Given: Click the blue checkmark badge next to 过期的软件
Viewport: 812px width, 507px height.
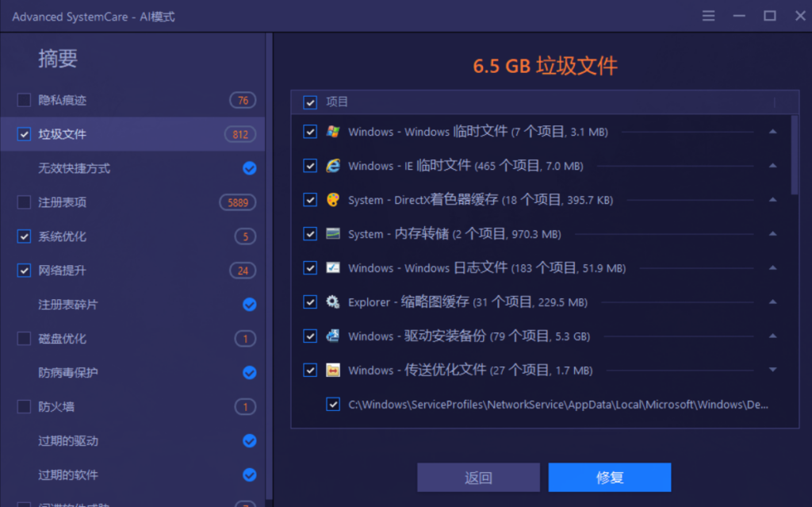Looking at the screenshot, I should point(250,474).
